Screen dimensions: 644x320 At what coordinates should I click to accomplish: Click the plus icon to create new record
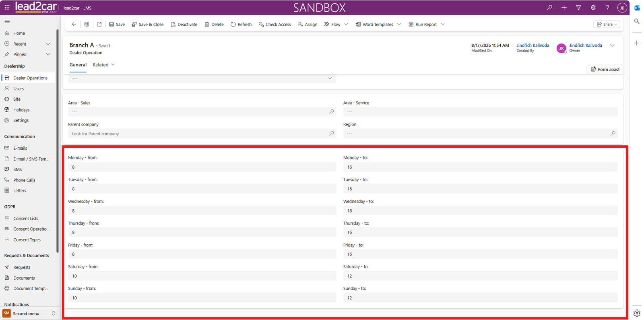click(564, 7)
